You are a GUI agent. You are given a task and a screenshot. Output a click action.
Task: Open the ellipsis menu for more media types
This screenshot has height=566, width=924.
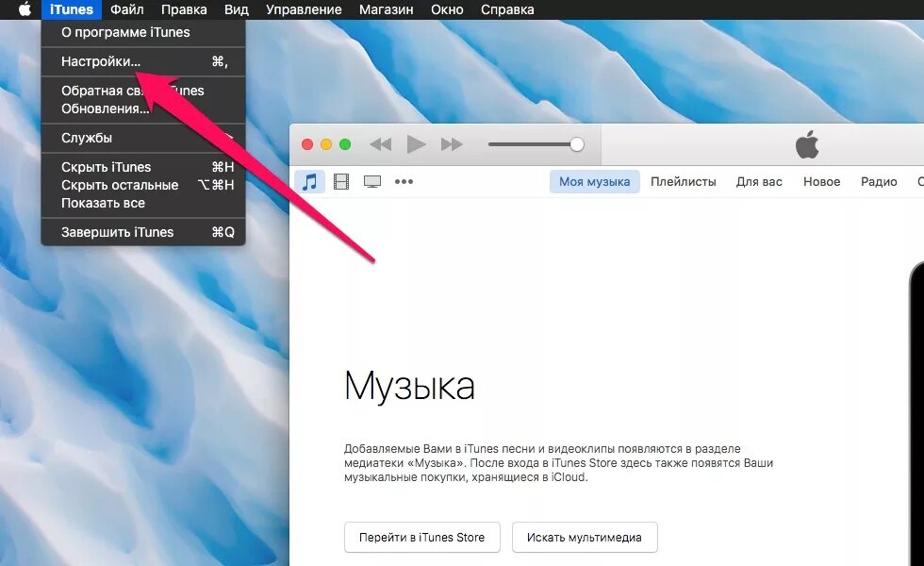click(404, 181)
